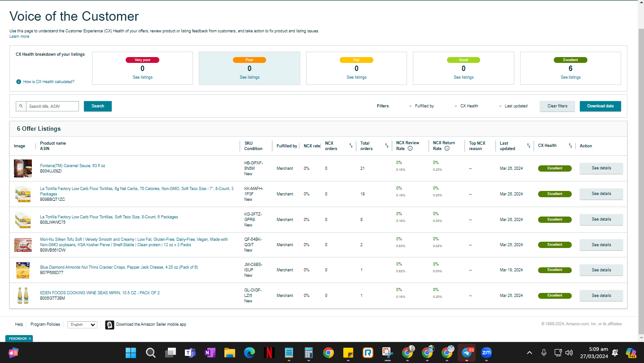This screenshot has width=644, height=363.
Task: See listings under Very poor
Action: [x=142, y=77]
